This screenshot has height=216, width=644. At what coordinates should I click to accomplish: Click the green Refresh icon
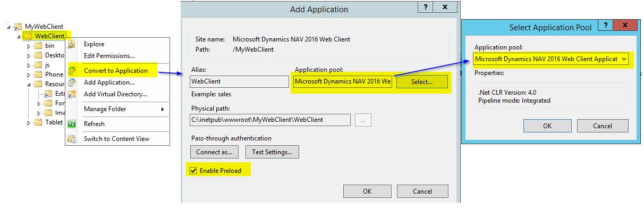click(72, 124)
